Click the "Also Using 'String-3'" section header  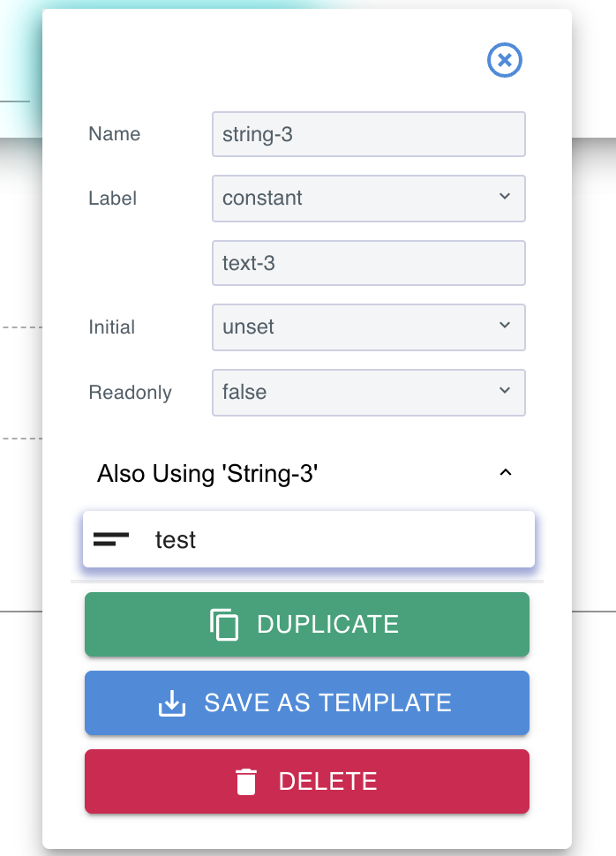point(207,474)
